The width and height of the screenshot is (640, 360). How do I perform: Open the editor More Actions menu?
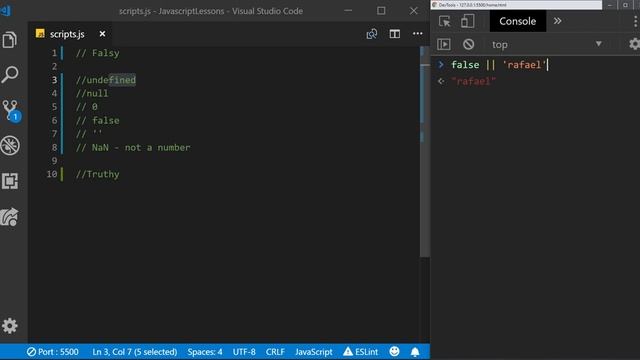418,34
